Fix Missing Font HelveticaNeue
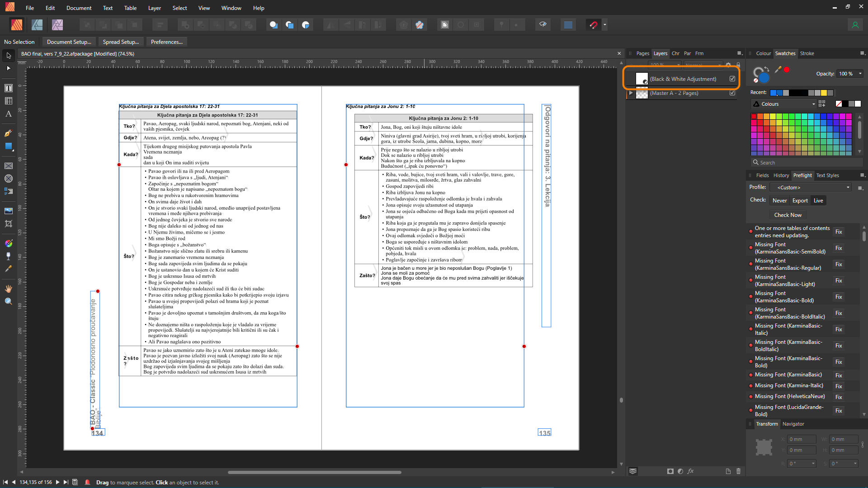 839,397
